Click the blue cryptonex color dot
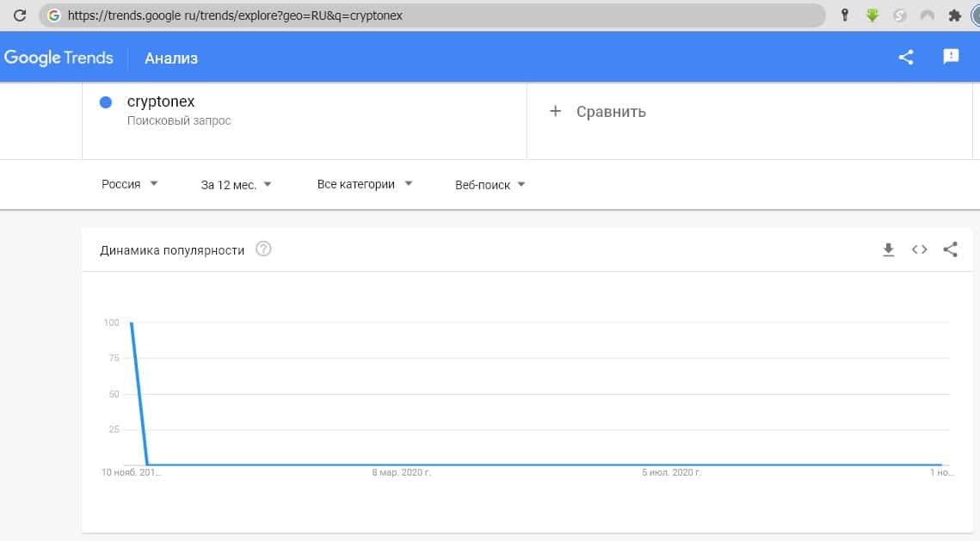The height and width of the screenshot is (541, 980). click(106, 102)
